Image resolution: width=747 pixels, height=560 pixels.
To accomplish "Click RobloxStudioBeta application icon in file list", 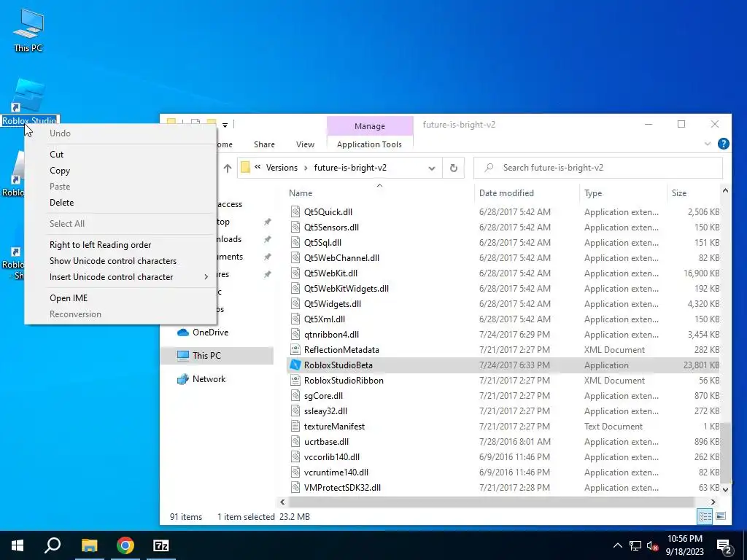I will (x=295, y=365).
